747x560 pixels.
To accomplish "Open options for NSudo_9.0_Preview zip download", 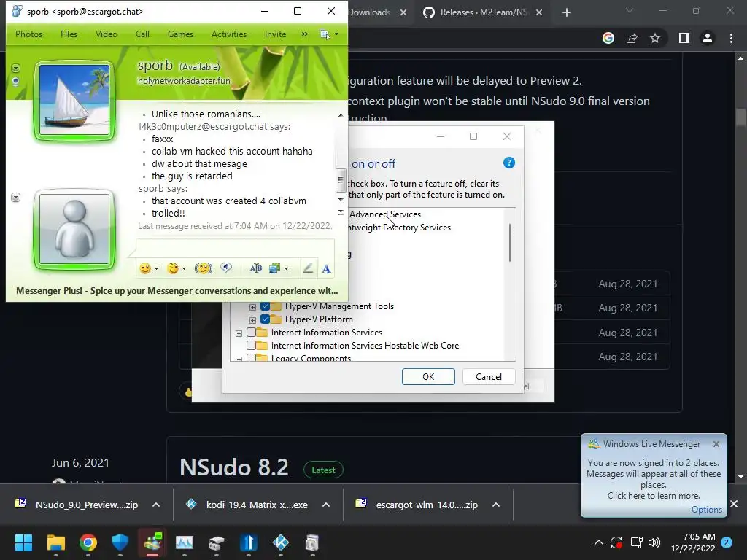I will point(156,505).
